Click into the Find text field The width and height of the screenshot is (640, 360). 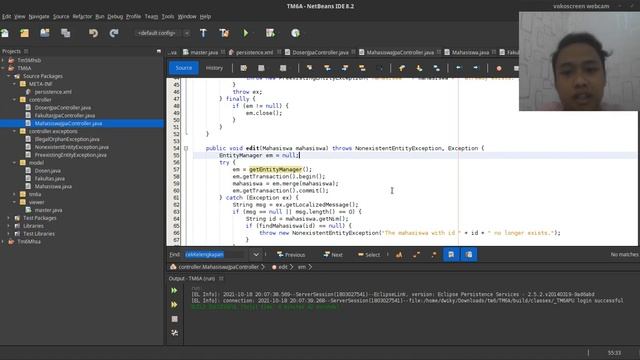[215, 255]
